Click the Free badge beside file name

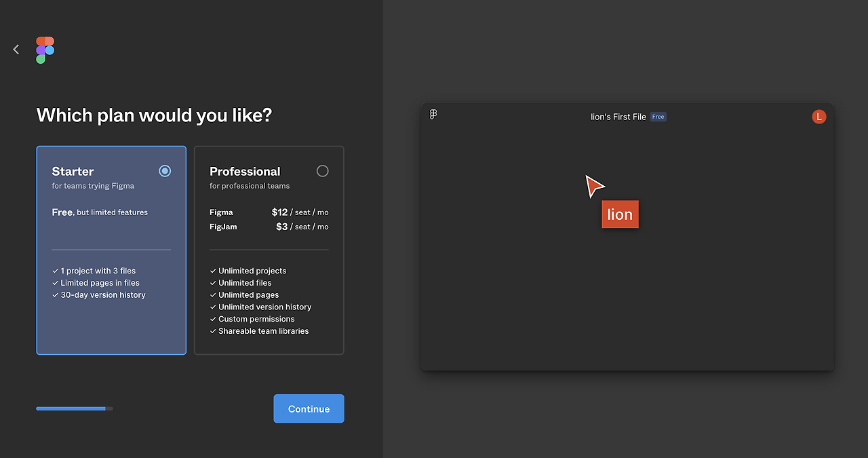[658, 117]
